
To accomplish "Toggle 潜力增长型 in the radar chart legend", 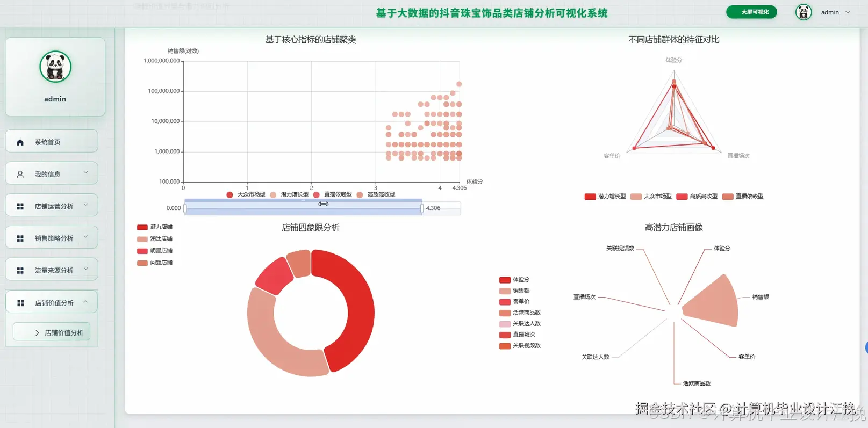I will [x=605, y=197].
